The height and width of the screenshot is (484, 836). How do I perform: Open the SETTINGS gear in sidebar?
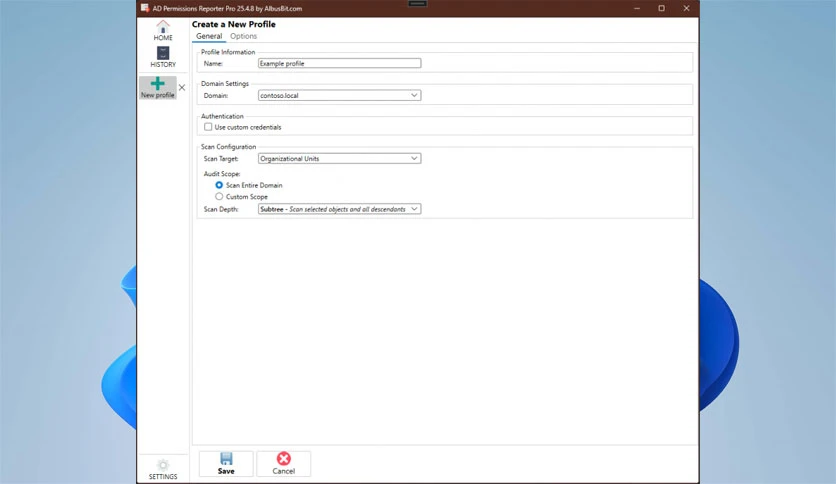(163, 469)
